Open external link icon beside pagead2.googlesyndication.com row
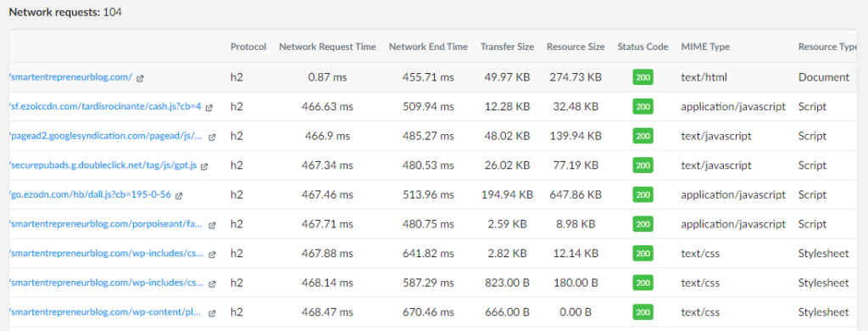 pyautogui.click(x=212, y=137)
